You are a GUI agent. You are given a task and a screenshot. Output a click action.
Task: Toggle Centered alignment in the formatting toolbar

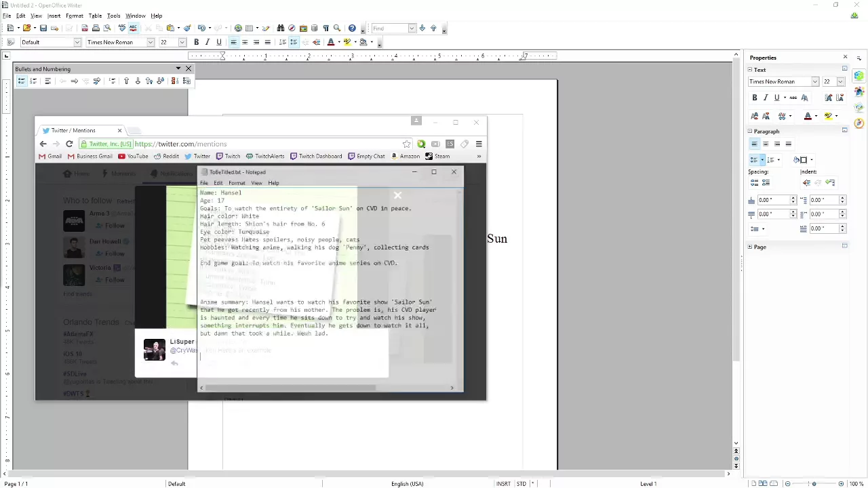245,42
